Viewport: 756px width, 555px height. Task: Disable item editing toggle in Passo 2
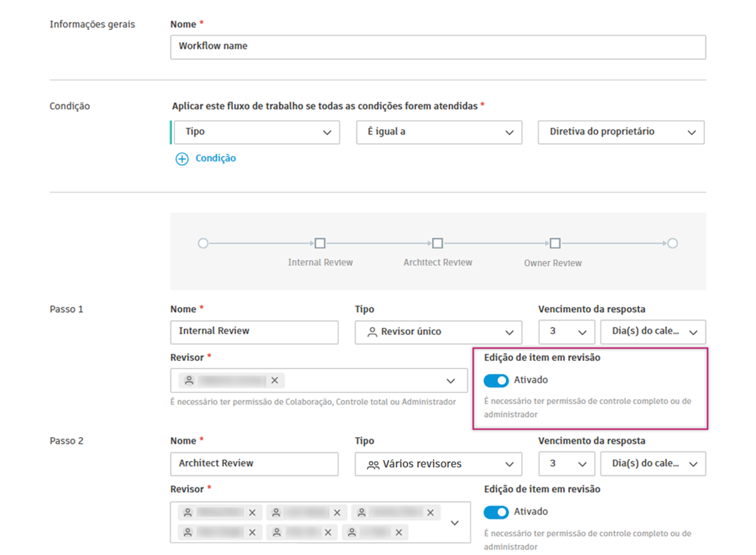(x=497, y=512)
